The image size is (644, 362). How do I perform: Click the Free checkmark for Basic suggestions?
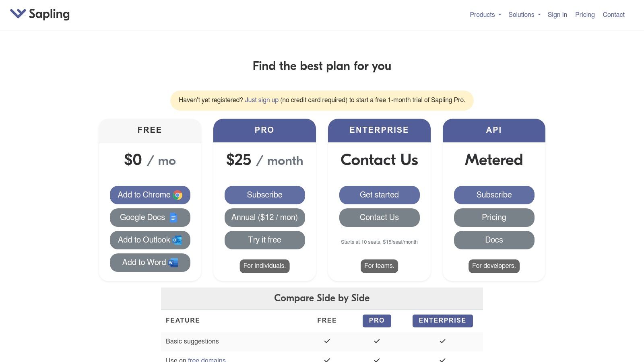click(327, 341)
